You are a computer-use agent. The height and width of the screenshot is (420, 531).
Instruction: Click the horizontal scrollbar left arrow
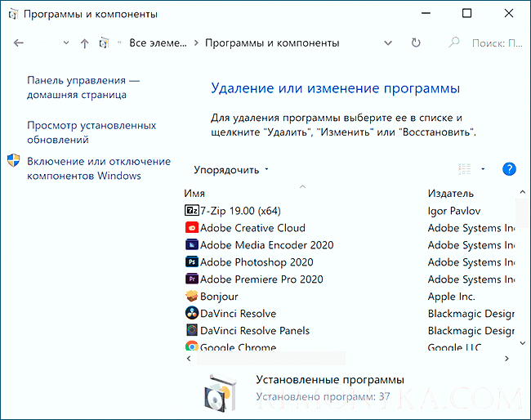189,359
